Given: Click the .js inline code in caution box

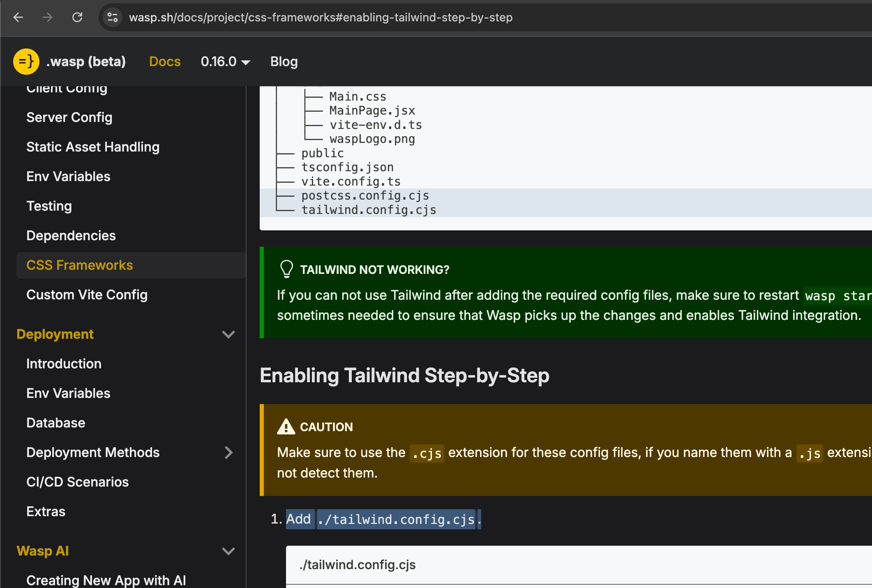Looking at the screenshot, I should [810, 453].
